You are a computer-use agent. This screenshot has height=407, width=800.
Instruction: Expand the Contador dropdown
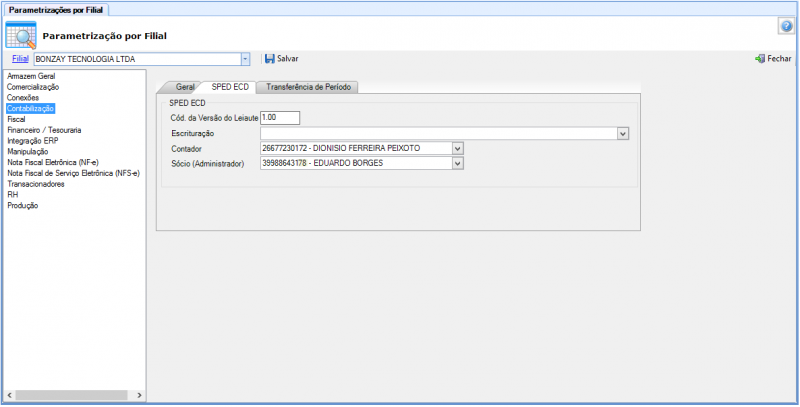pos(458,148)
